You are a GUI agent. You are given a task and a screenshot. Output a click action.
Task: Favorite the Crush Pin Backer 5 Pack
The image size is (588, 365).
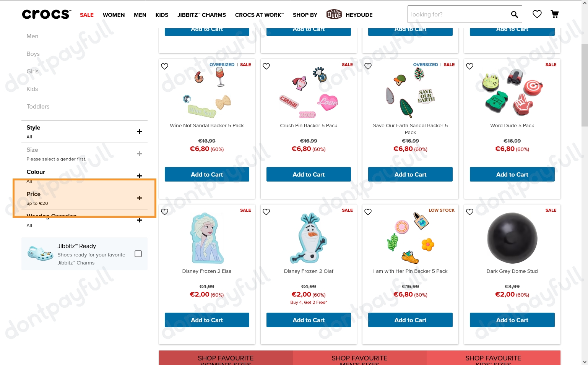(266, 66)
